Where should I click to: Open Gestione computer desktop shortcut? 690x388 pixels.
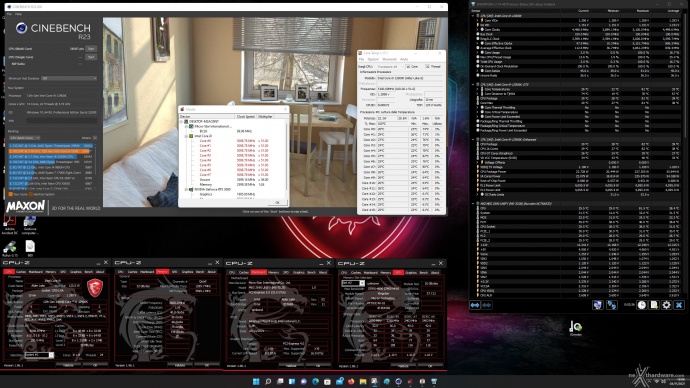pyautogui.click(x=30, y=224)
